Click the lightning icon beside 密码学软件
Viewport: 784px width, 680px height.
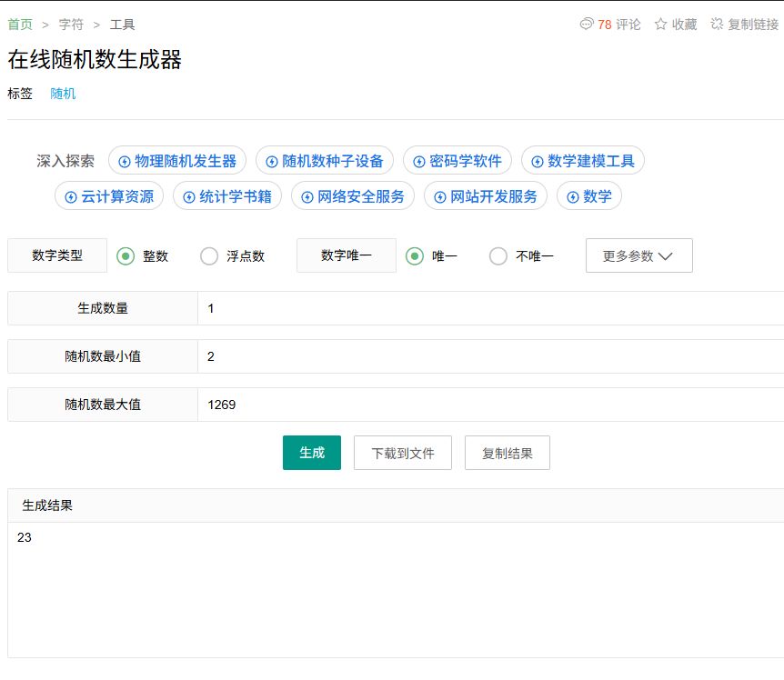pyautogui.click(x=419, y=162)
